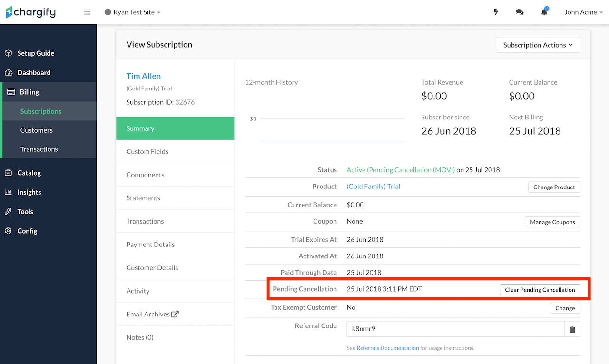This screenshot has height=364, width=609.
Task: Click Active (Pending Cancellation (MOV)) status link
Action: coord(401,170)
